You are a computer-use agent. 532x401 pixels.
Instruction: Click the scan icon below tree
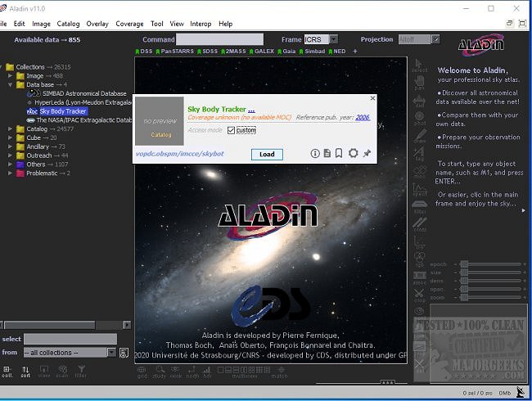tap(62, 372)
